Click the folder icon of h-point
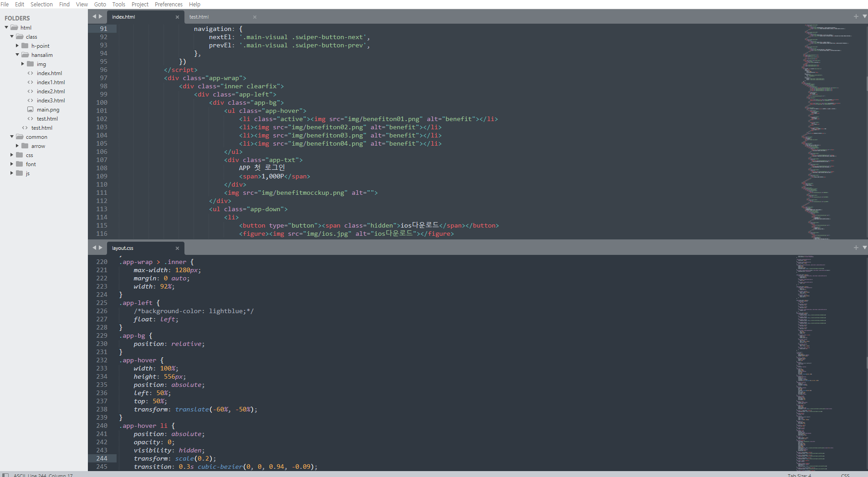The height and width of the screenshot is (477, 868). (x=25, y=46)
